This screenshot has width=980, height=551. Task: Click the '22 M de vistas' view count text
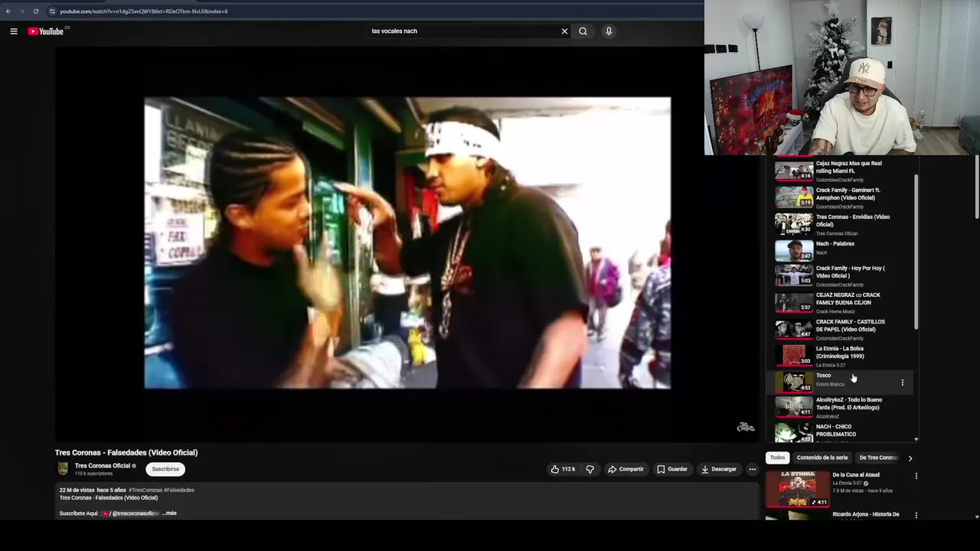pos(77,490)
